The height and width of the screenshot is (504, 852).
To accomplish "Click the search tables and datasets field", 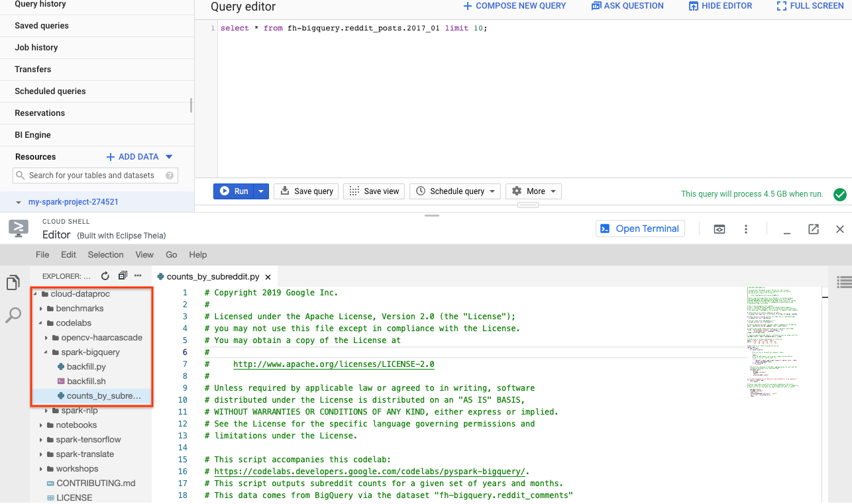I will click(91, 176).
